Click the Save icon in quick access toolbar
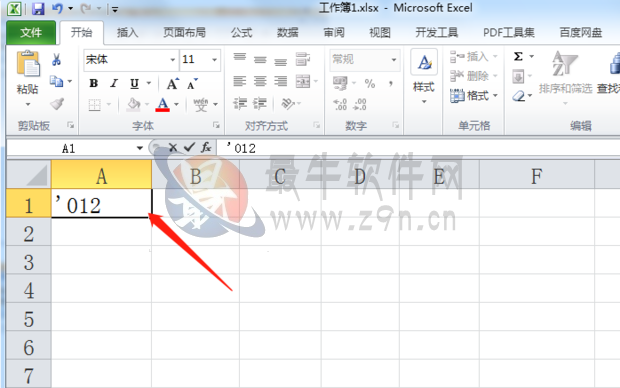 pos(38,8)
